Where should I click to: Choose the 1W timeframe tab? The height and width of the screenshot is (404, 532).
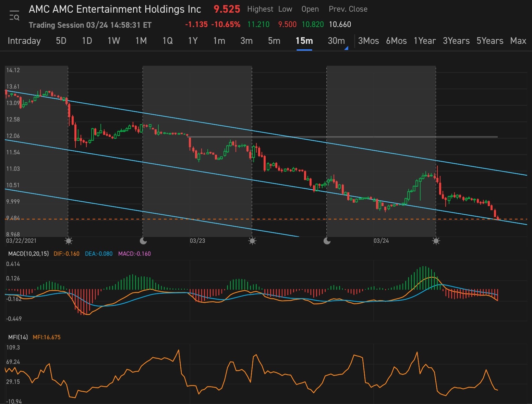[x=114, y=41]
